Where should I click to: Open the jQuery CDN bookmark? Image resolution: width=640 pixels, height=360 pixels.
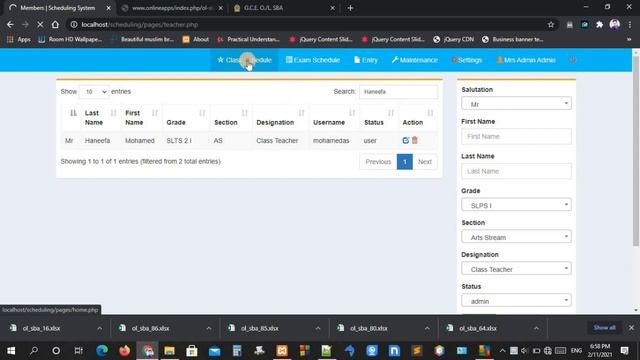[453, 40]
